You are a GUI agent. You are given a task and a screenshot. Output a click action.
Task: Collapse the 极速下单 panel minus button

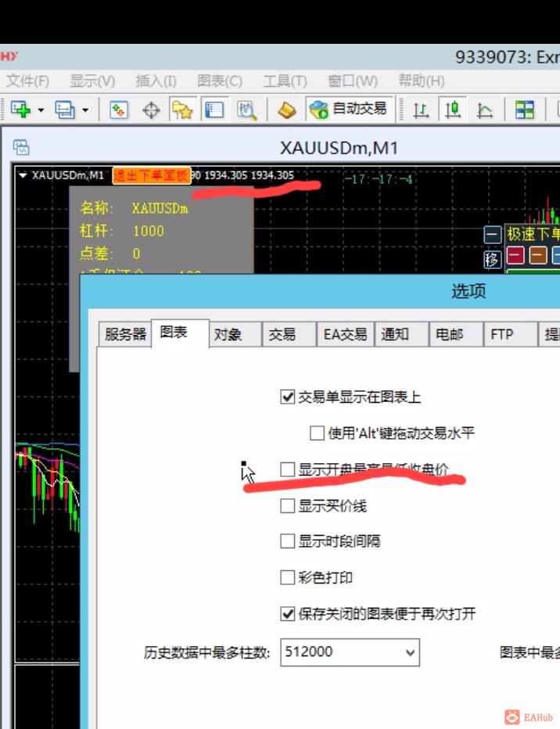[492, 235]
